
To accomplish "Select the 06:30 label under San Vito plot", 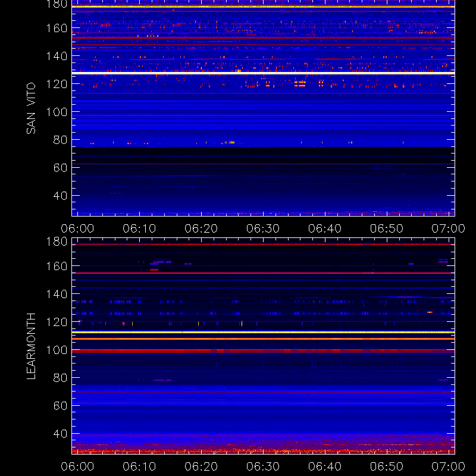I will pos(263,228).
